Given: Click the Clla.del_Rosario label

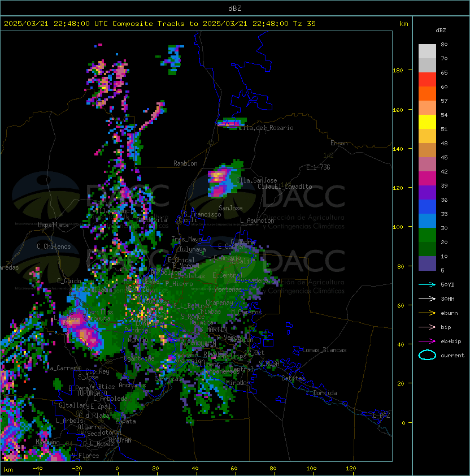Looking at the screenshot, I should pyautogui.click(x=267, y=128).
